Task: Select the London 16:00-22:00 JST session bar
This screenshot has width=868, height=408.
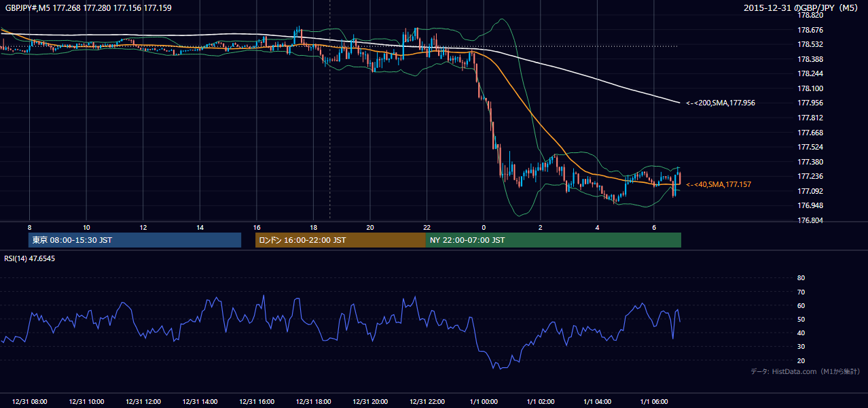Action: [340, 240]
